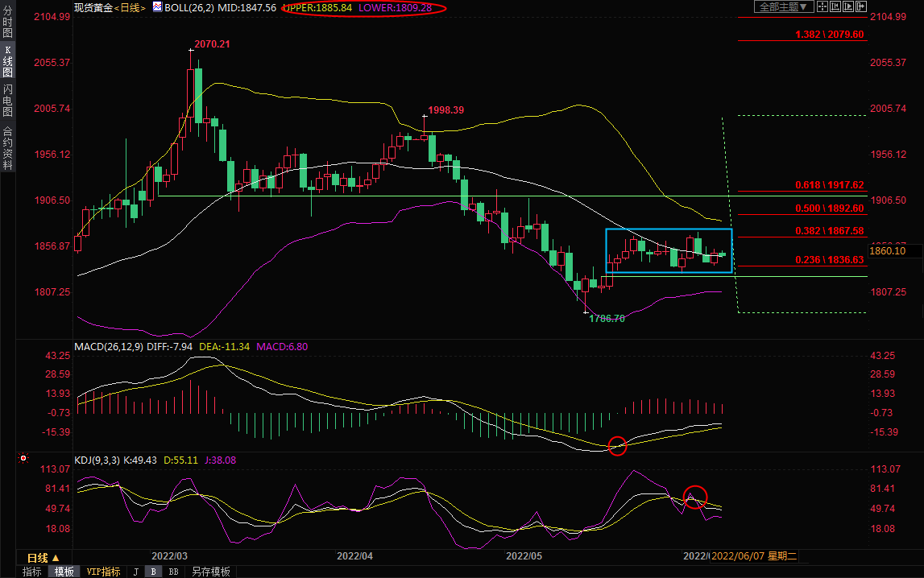Click the playback replay chart icon
Viewport: 924px width, 578px height.
(x=848, y=6)
